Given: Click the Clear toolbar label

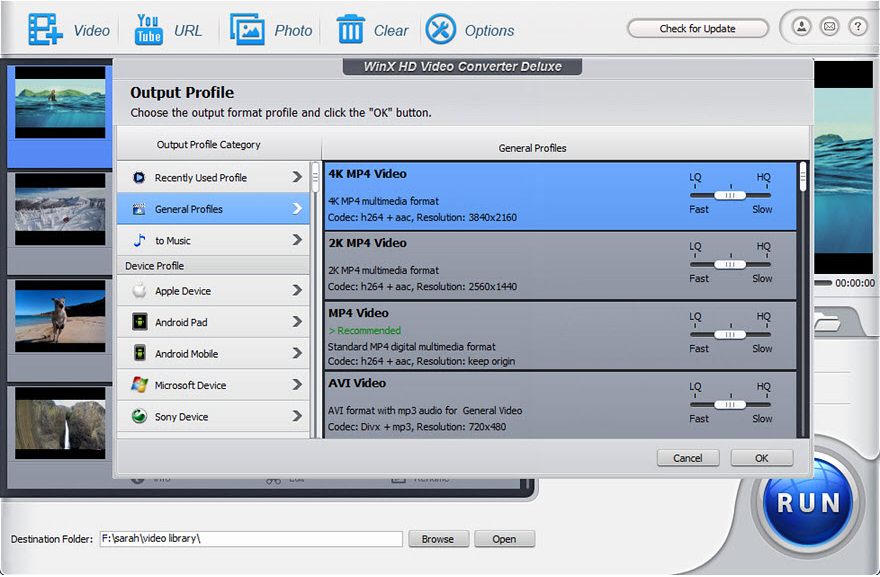Looking at the screenshot, I should (x=391, y=30).
